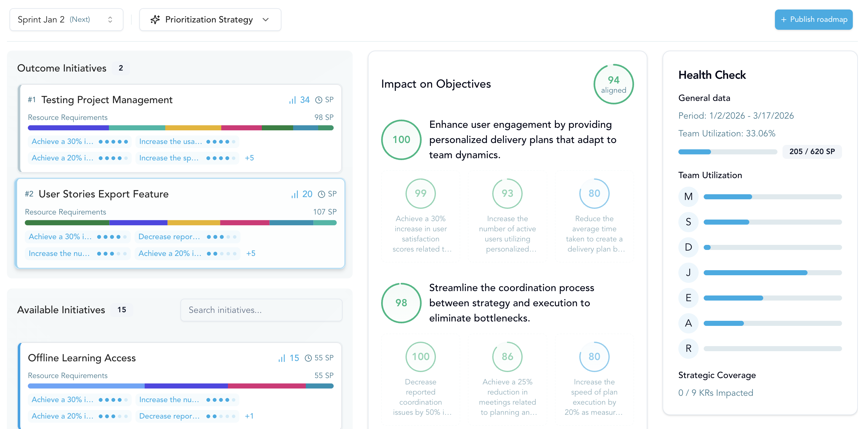Viewport: 868px width, 429px height.
Task: Click the bar chart icon on Testing Project Management
Action: click(292, 100)
